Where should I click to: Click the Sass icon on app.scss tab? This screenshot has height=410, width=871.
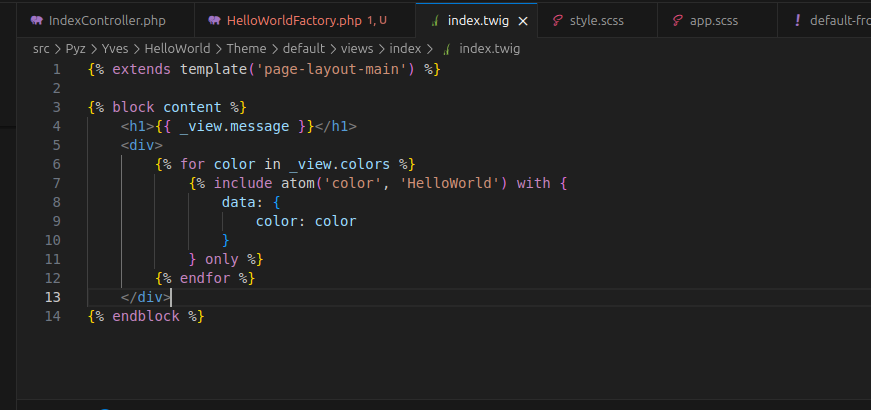[677, 21]
